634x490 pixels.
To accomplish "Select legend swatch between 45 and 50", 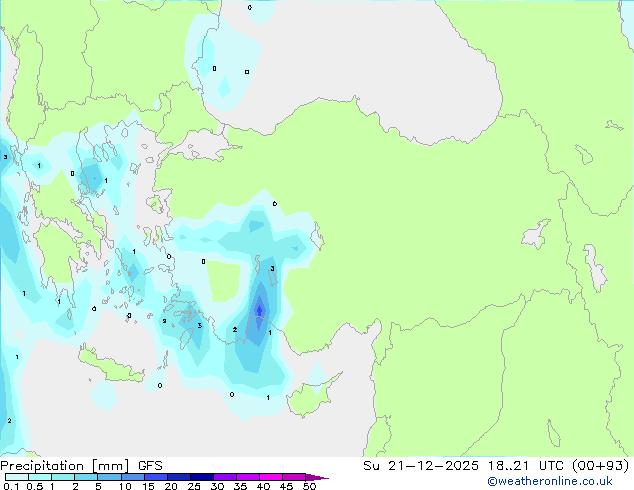I will tap(294, 477).
